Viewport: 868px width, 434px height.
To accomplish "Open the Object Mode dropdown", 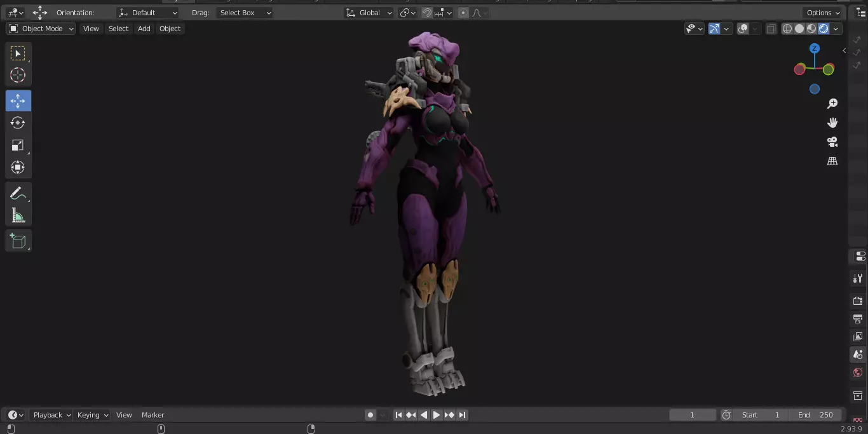I will (x=41, y=29).
